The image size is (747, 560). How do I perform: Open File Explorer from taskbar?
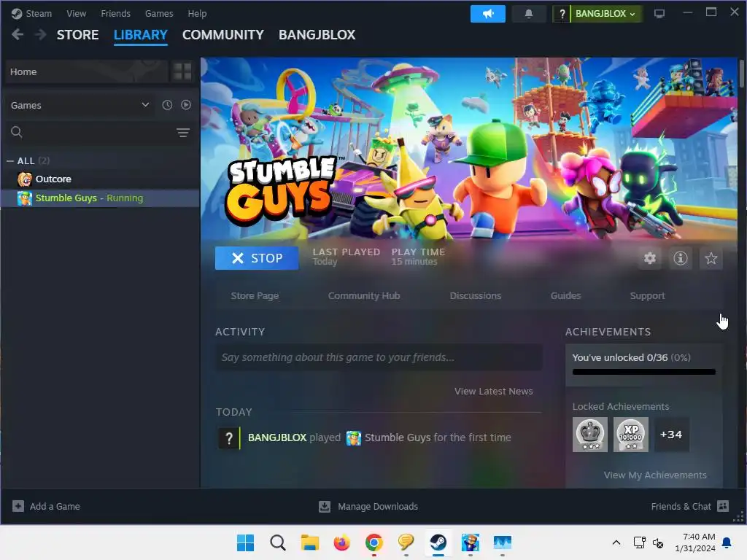pyautogui.click(x=309, y=542)
